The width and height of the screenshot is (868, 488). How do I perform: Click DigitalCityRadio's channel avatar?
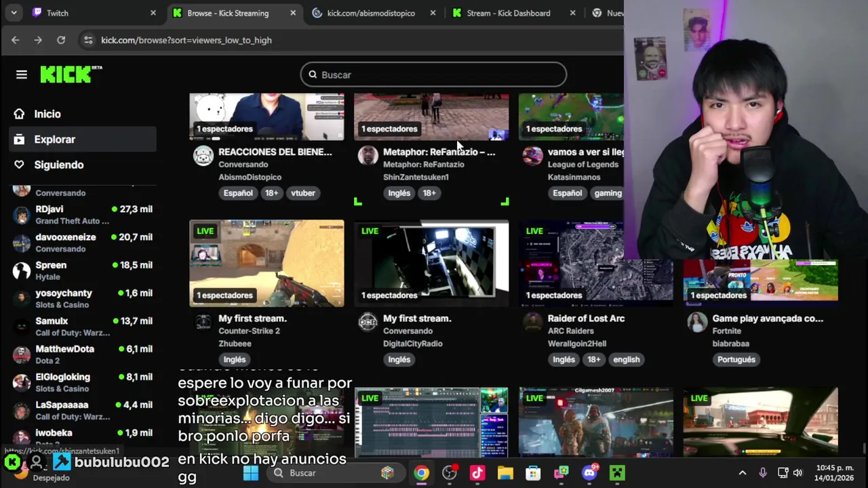pos(368,322)
